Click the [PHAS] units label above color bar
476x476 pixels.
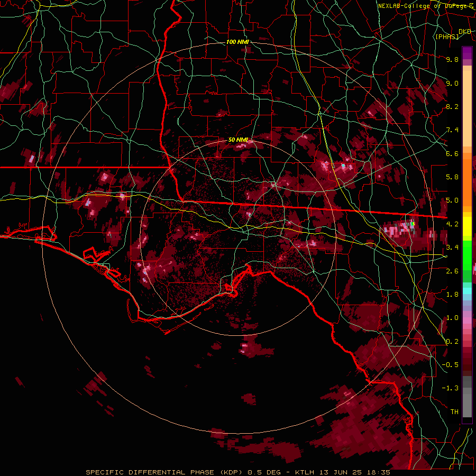tap(447, 36)
